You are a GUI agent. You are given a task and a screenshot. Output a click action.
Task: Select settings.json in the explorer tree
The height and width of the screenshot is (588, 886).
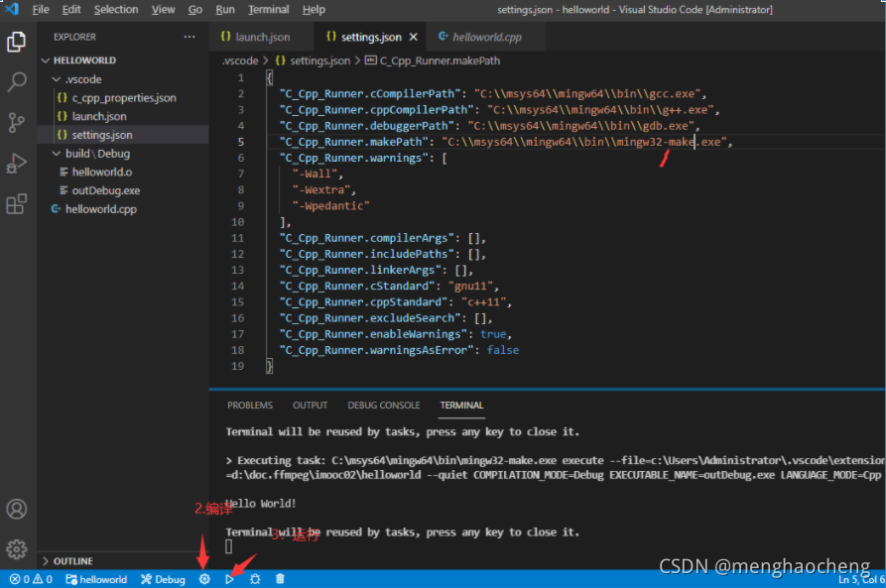(x=123, y=135)
